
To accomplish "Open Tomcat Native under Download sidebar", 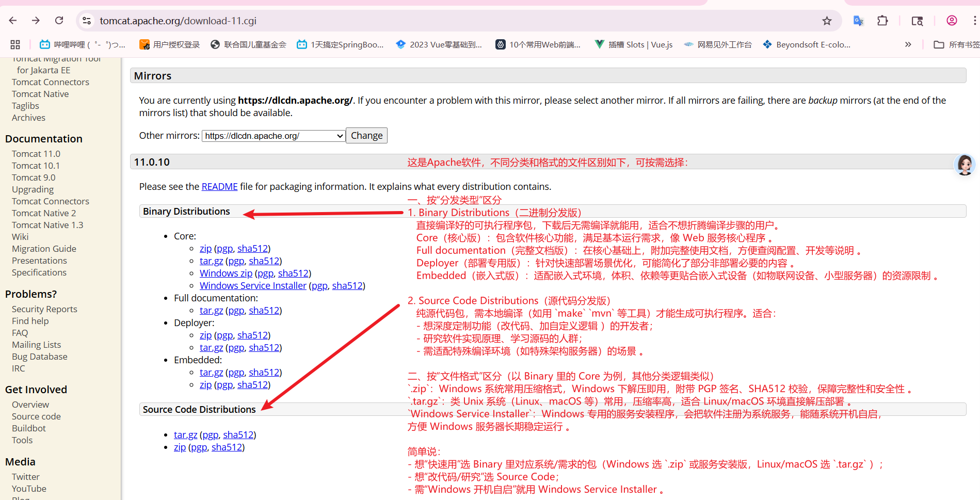I will [x=40, y=94].
